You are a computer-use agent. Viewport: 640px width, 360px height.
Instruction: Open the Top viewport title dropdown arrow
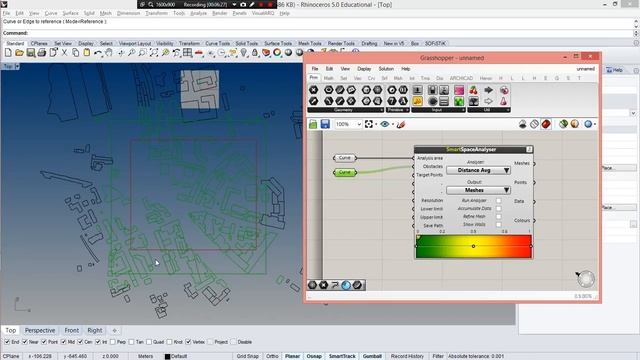point(17,66)
